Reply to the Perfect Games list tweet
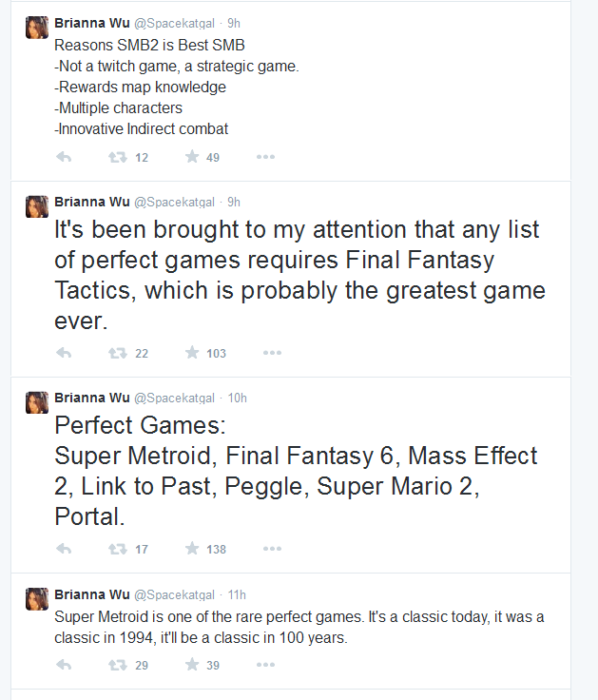 pyautogui.click(x=64, y=549)
